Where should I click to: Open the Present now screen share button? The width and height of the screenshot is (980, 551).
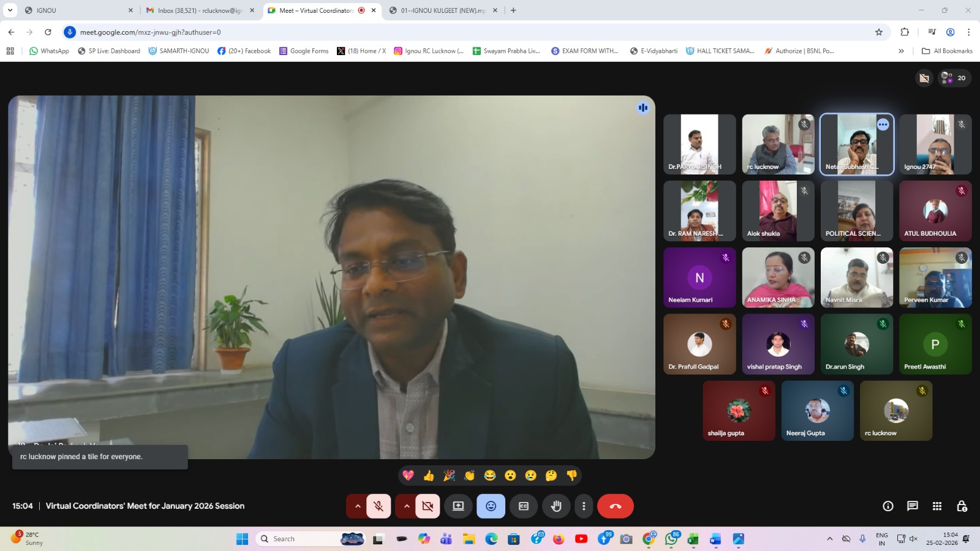(458, 506)
